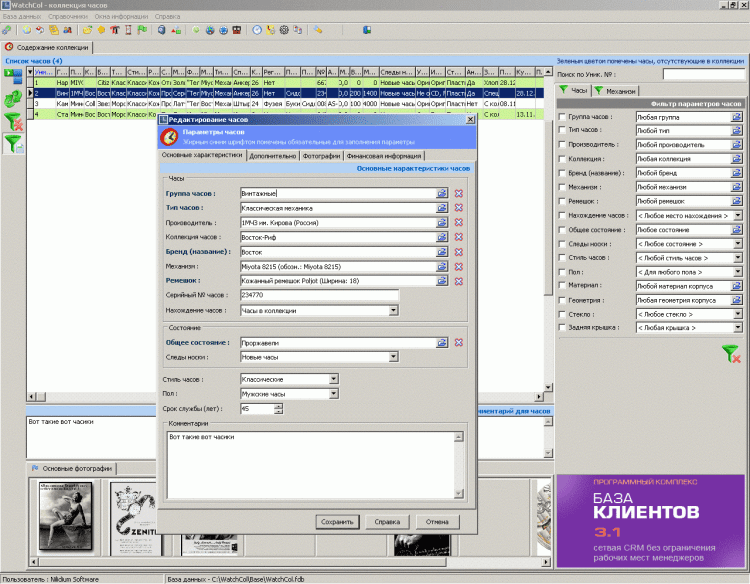Open the Стекло filter dropdown
750x584 pixels.
(x=738, y=314)
